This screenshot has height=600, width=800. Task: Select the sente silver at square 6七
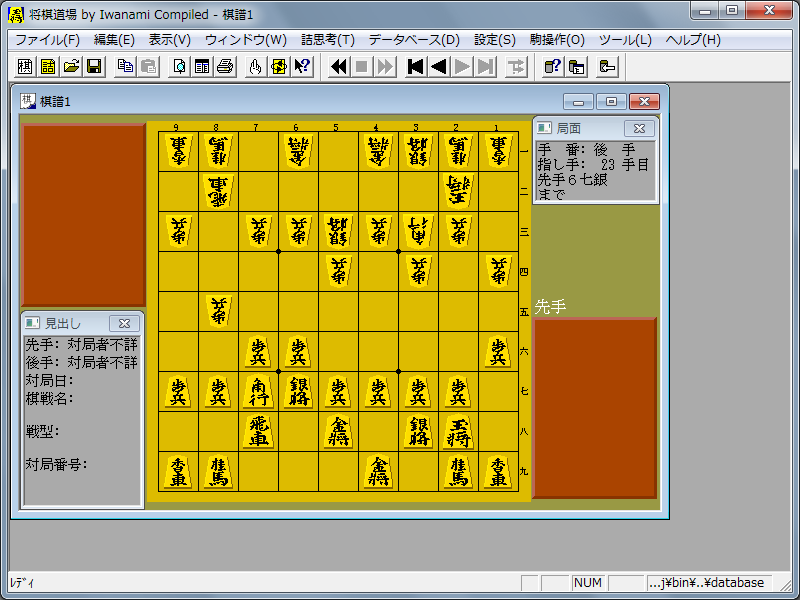(x=298, y=391)
